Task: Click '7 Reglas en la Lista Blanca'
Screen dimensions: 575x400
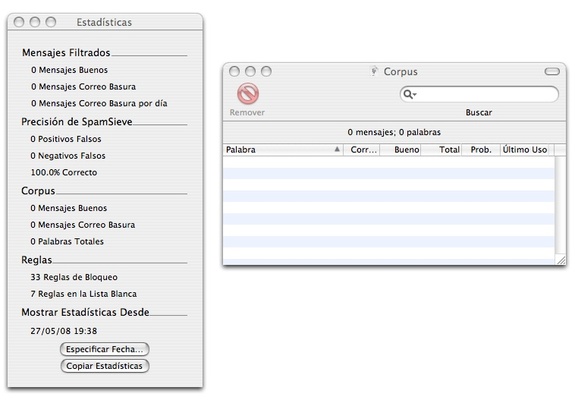Action: click(x=84, y=294)
